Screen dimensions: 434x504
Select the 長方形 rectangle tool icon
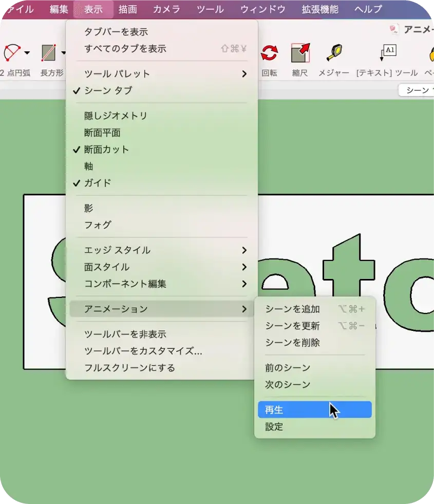pos(49,52)
